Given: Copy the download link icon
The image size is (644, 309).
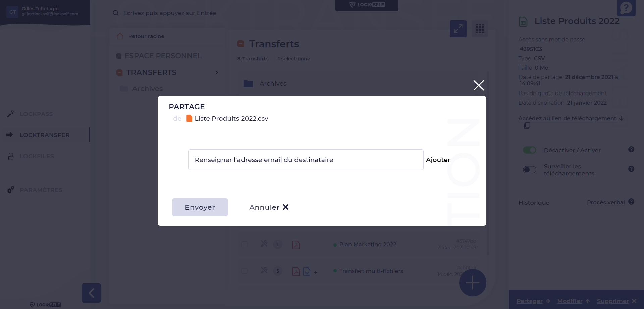Looking at the screenshot, I should tap(527, 126).
